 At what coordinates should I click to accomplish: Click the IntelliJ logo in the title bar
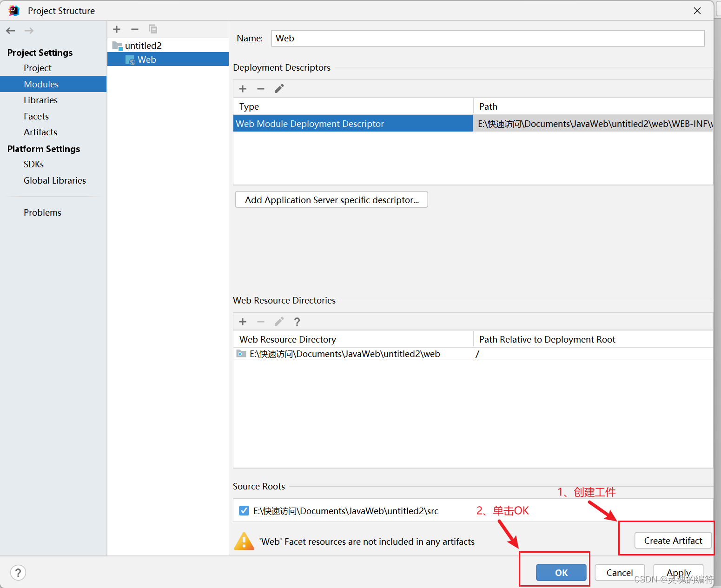click(14, 10)
